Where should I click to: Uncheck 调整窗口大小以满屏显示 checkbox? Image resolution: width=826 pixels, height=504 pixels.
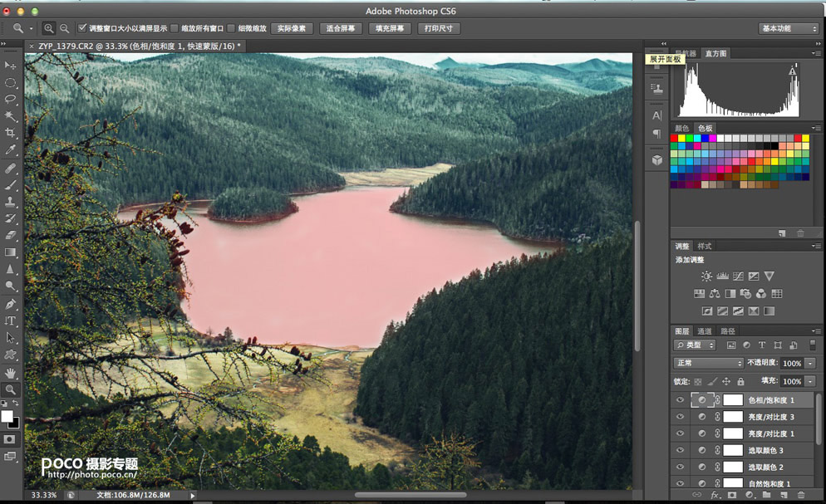click(82, 28)
